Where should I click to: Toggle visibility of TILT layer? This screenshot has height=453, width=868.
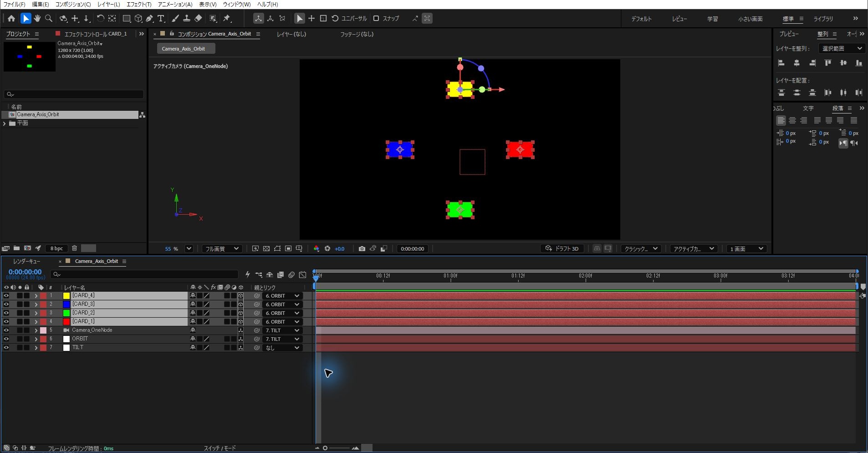coord(6,348)
